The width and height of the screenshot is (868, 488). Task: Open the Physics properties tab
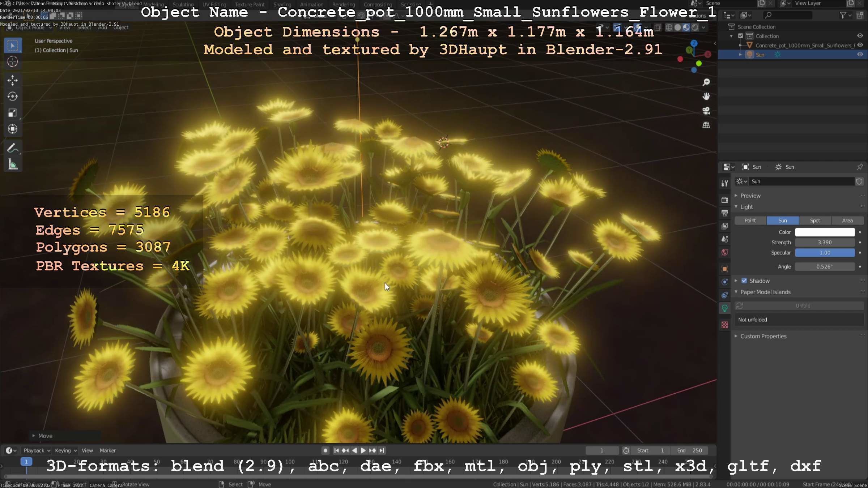tap(724, 282)
